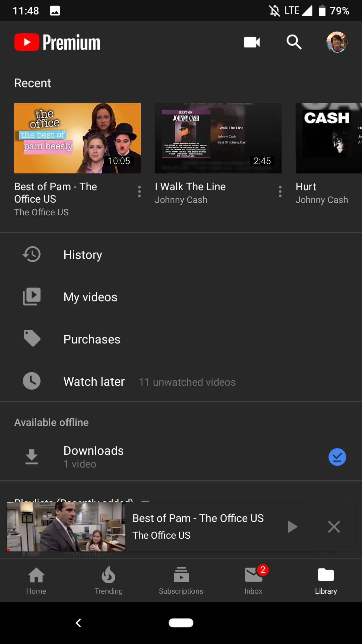Open options for I Walk The Line
The height and width of the screenshot is (644, 362).
pos(280,192)
